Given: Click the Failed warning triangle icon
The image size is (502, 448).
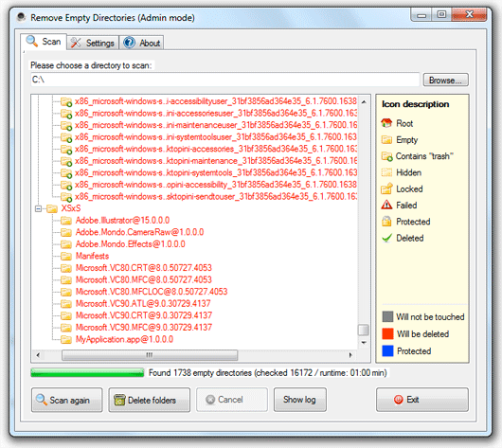Looking at the screenshot, I should [x=386, y=205].
